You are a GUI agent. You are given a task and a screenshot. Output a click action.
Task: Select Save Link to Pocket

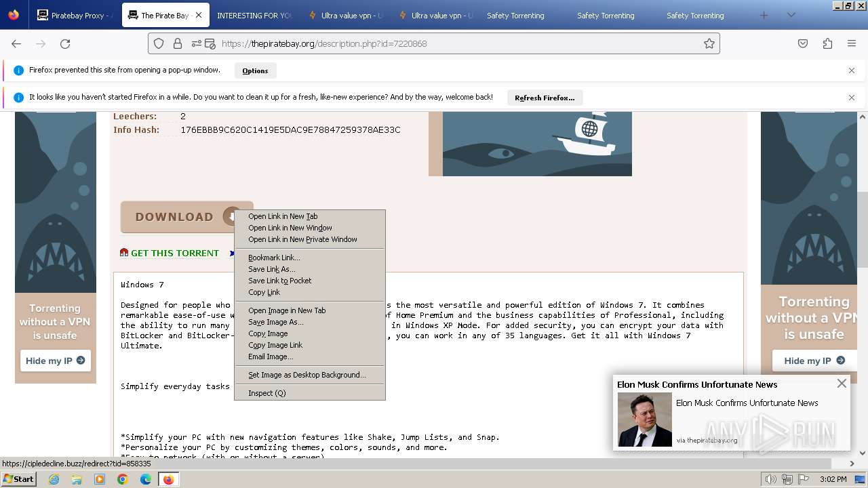(x=310, y=281)
